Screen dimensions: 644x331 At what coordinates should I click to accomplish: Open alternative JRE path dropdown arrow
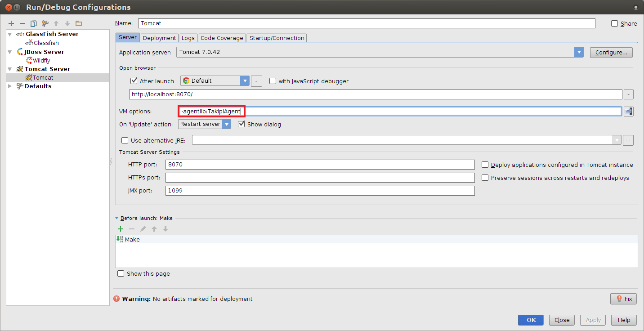click(x=617, y=140)
